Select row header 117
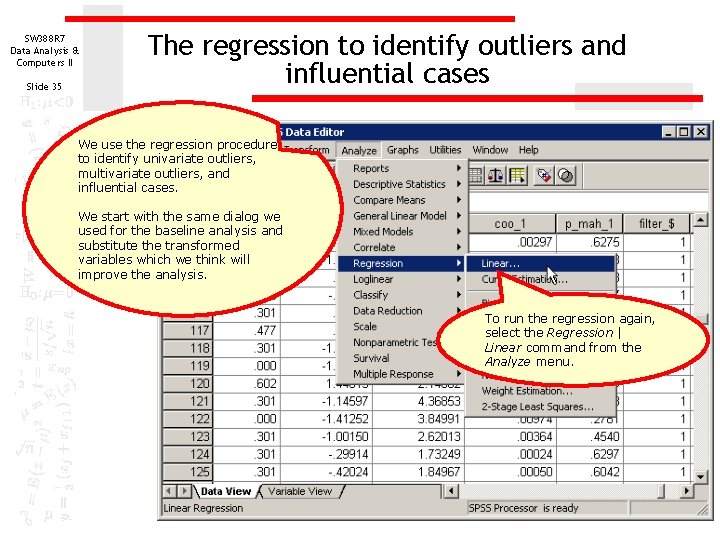 coord(189,331)
